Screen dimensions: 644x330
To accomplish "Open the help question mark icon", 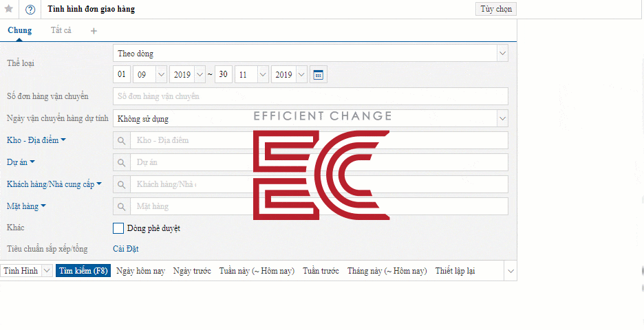I will click(x=30, y=10).
